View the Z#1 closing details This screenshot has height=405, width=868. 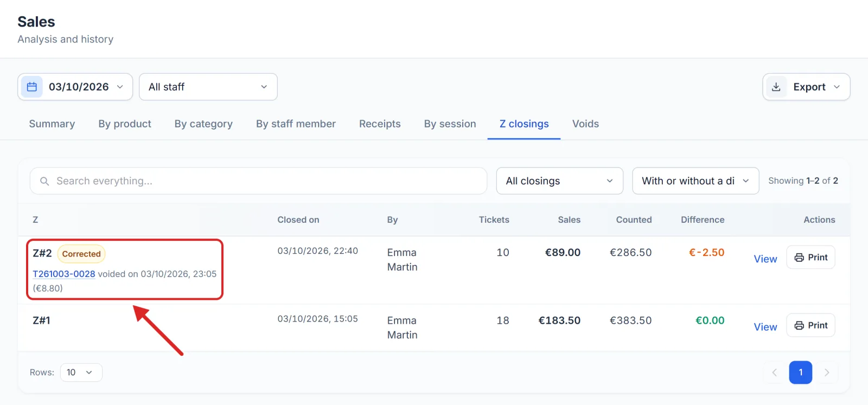[765, 327]
